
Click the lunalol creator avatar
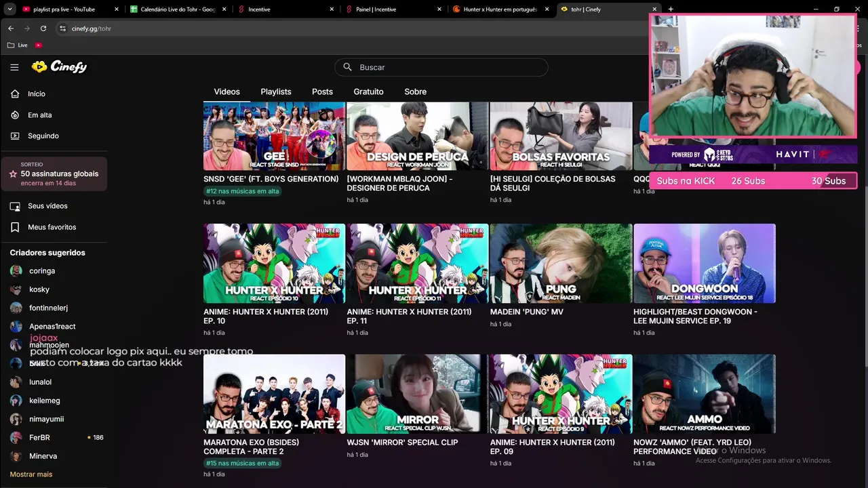[x=16, y=382]
